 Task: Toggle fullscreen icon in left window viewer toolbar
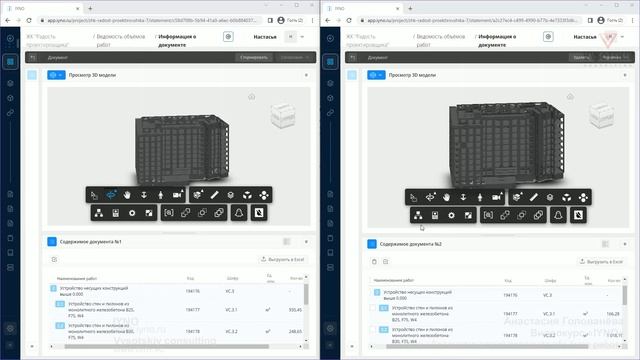149,213
